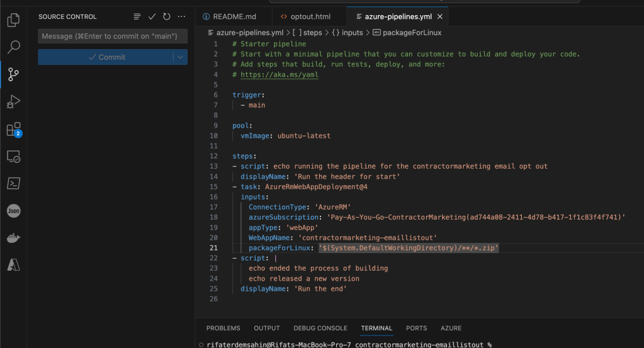This screenshot has width=644, height=348.
Task: Open the Json extension icon
Action: pos(14,211)
